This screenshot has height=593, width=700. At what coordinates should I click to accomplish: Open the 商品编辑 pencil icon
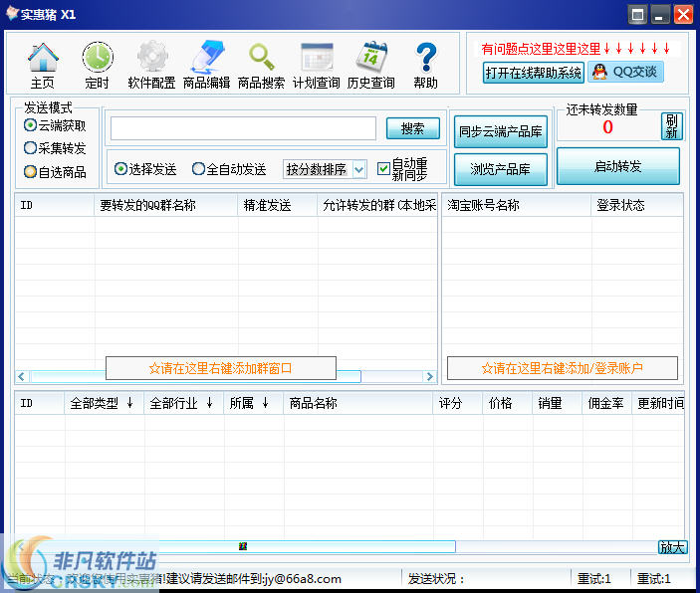click(207, 65)
